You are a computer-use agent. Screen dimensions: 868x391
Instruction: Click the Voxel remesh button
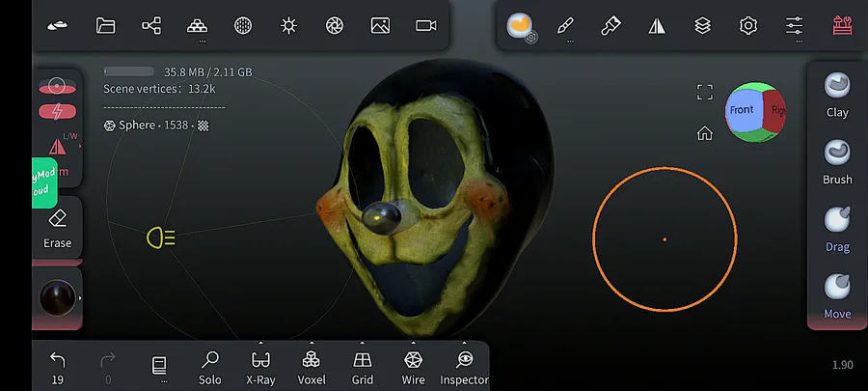[312, 368]
